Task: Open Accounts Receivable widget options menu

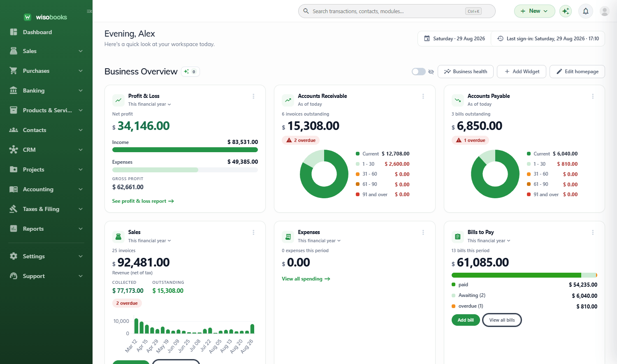Action: [x=423, y=96]
